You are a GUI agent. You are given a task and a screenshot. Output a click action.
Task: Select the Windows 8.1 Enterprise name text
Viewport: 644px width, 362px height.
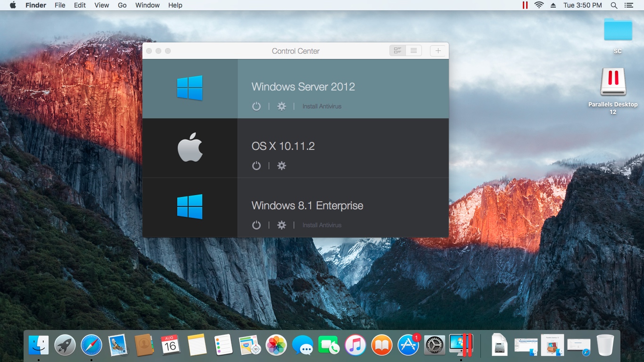(x=307, y=206)
